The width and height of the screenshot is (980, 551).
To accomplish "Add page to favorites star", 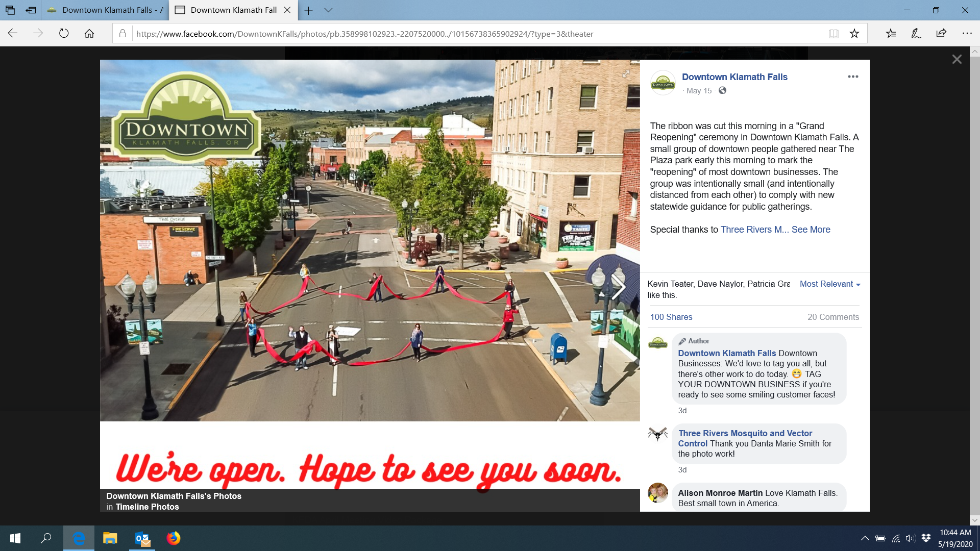I will pos(854,34).
